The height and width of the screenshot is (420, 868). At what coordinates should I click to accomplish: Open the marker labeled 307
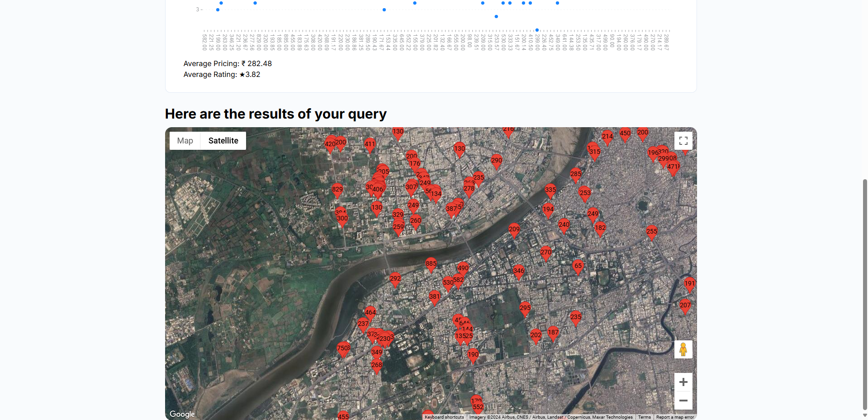pos(411,190)
